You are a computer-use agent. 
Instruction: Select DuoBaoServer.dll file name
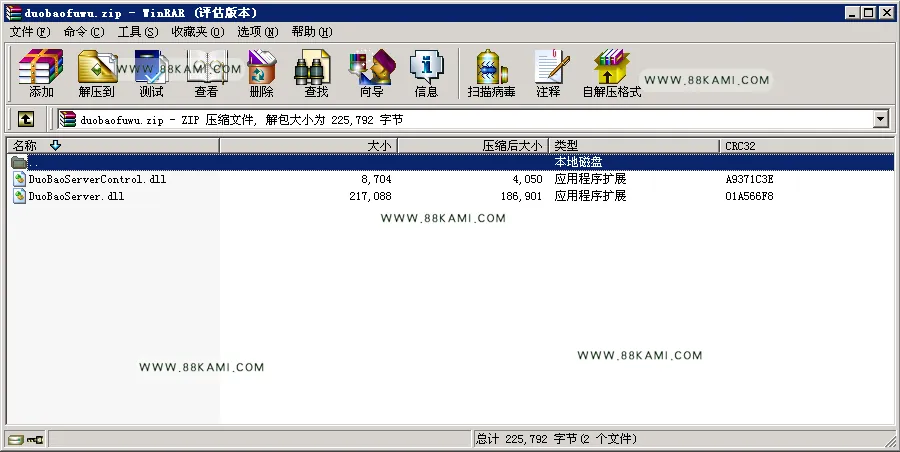pyautogui.click(x=76, y=196)
